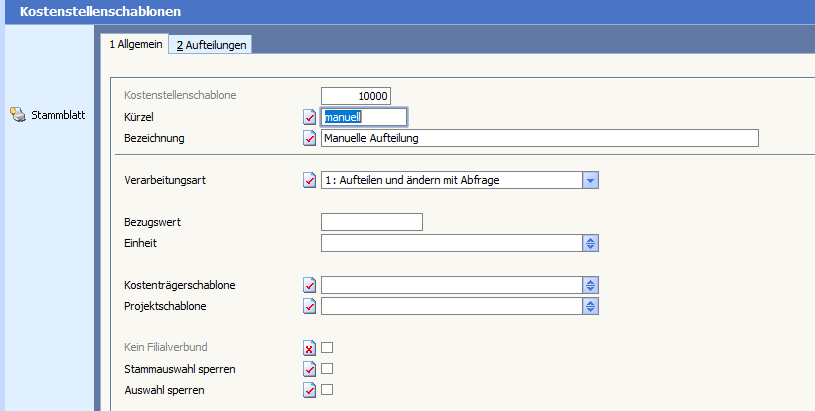Tick the Stammauswahl sperren checkbox
The width and height of the screenshot is (815, 411).
(327, 369)
